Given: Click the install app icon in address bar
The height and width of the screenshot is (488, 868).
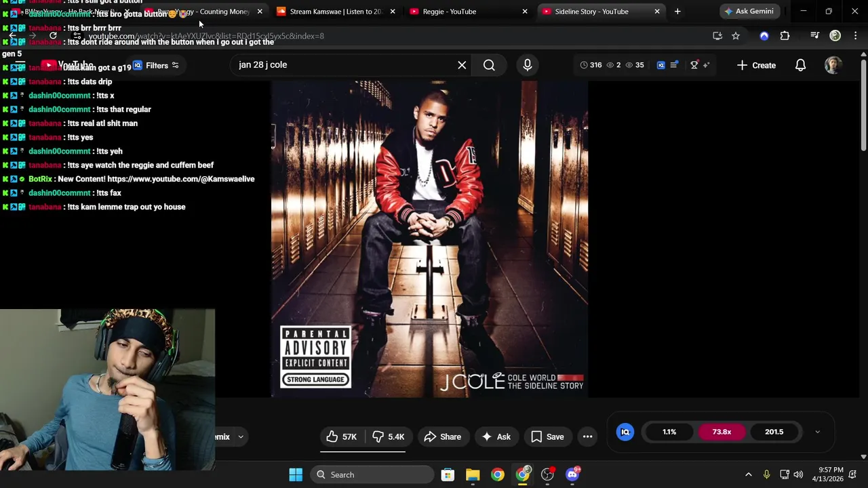Looking at the screenshot, I should [x=717, y=36].
